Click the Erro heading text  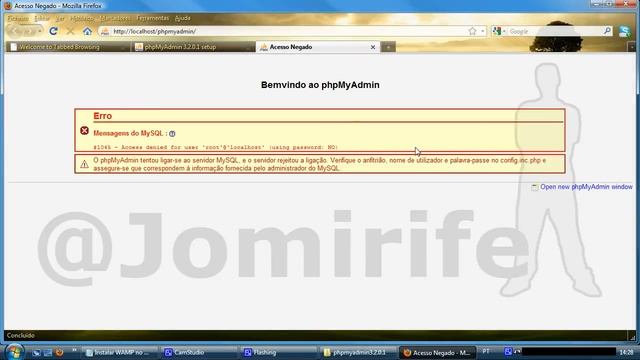click(102, 116)
